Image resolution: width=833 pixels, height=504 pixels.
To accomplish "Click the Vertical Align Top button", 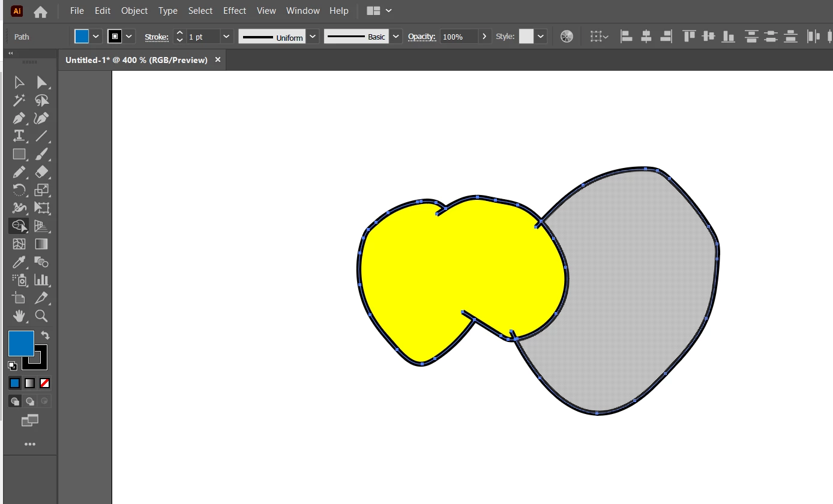I will [x=689, y=37].
